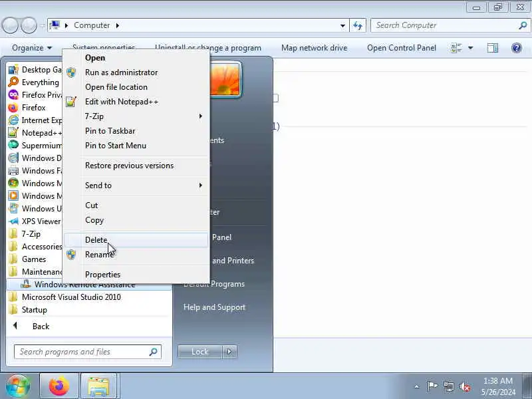
Task: Click the Search Computer field
Action: (x=450, y=25)
